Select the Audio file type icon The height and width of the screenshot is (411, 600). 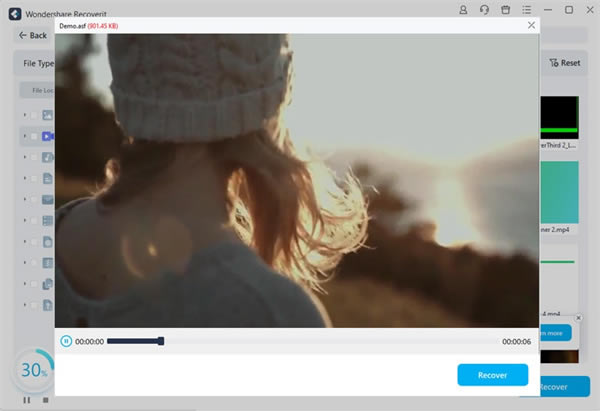[x=48, y=157]
